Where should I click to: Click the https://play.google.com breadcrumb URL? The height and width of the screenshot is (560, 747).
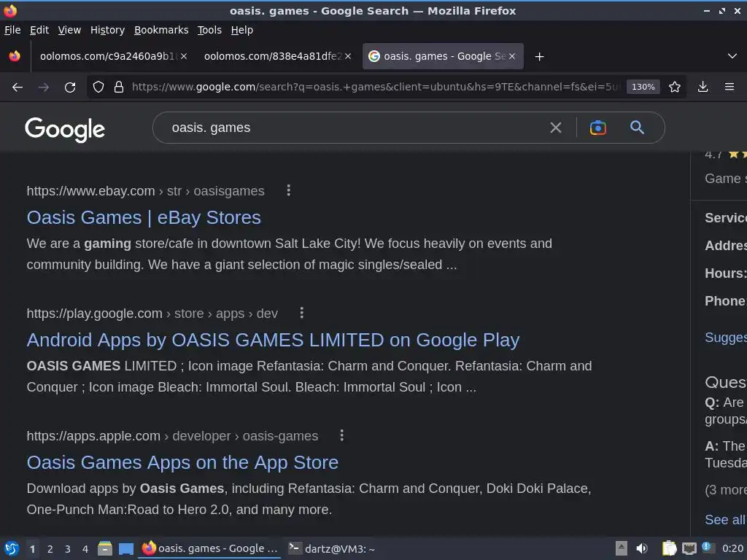(94, 314)
